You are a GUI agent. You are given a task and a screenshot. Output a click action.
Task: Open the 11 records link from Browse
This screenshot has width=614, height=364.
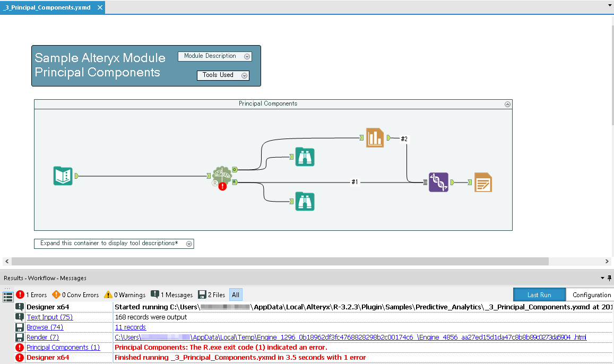click(130, 327)
